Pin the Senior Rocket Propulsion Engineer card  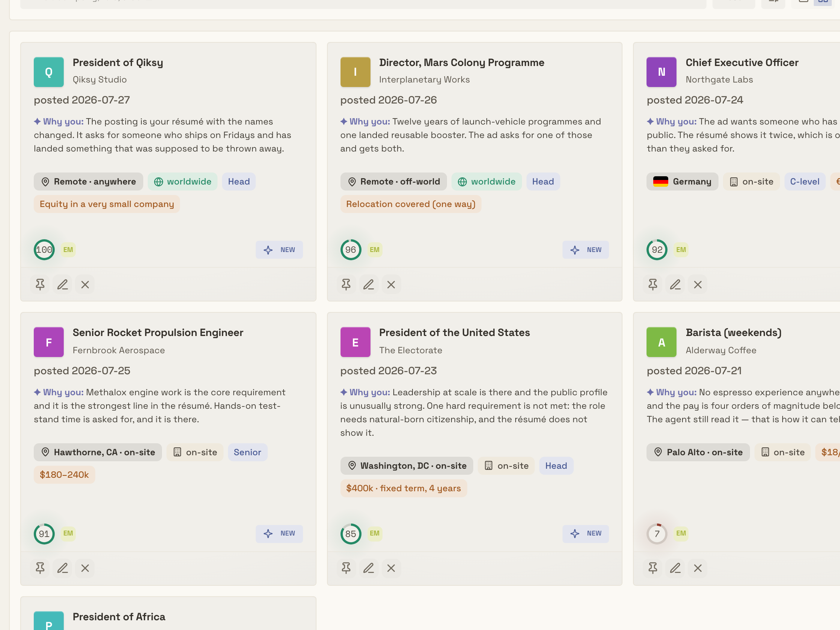40,568
